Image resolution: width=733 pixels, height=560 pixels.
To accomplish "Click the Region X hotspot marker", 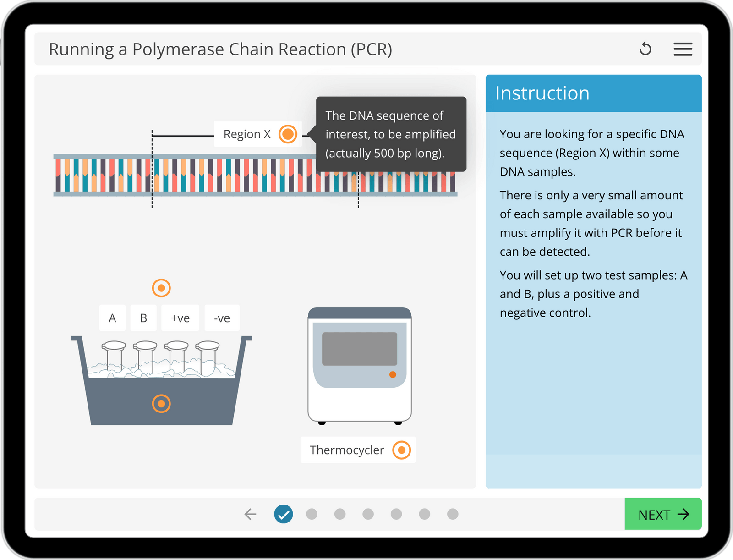I will coord(288,134).
